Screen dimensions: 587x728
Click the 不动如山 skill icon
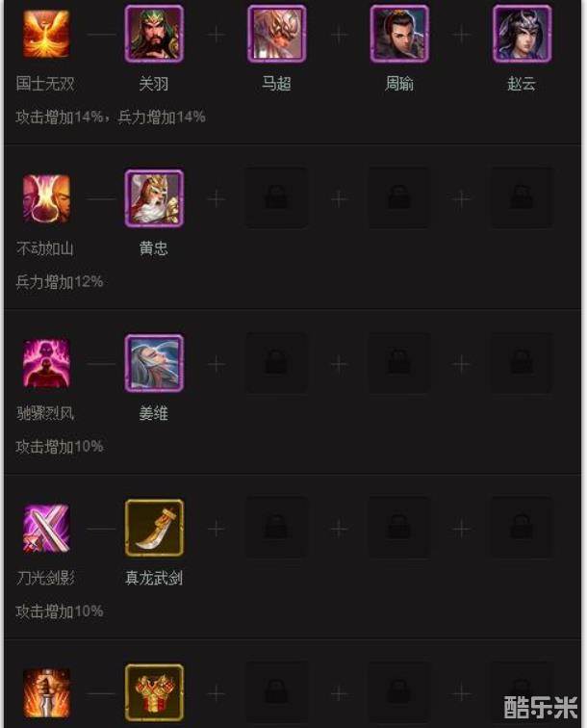click(46, 198)
